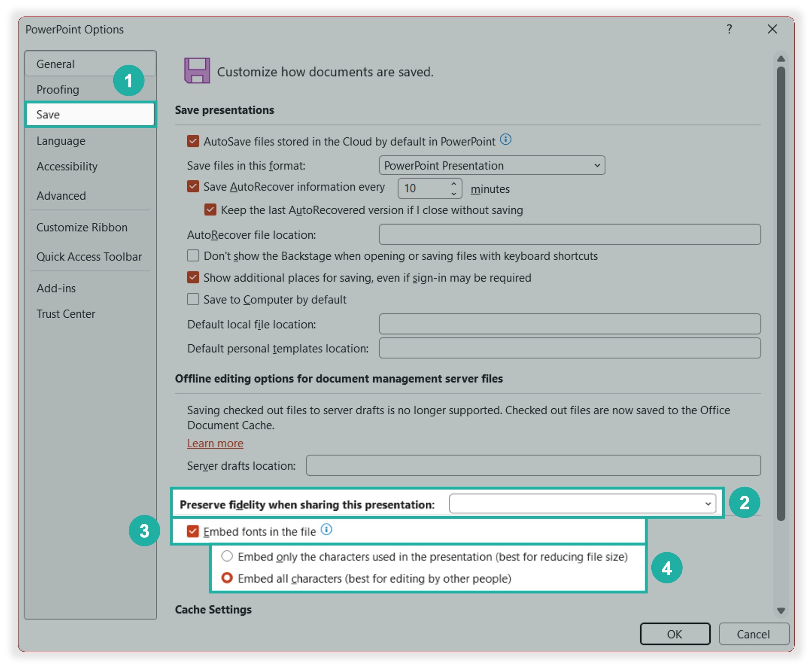Open the Language category
This screenshot has height=668, width=812.
point(90,141)
